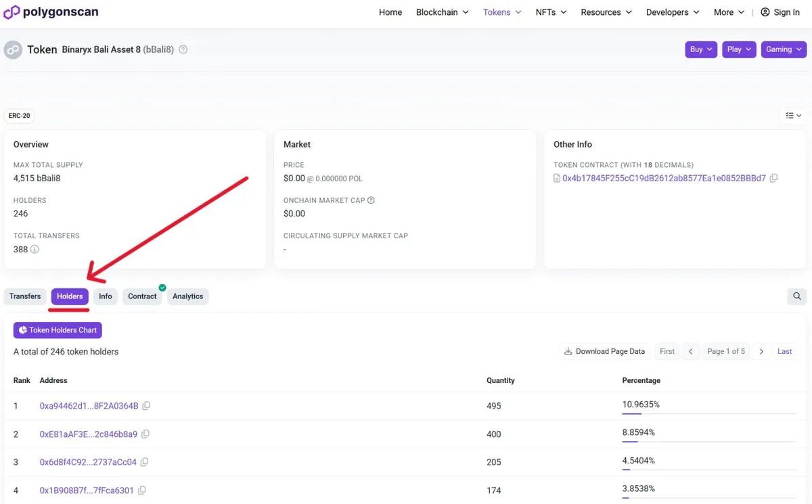This screenshot has height=504, width=812.
Task: Open the More navigation dropdown
Action: tap(727, 12)
